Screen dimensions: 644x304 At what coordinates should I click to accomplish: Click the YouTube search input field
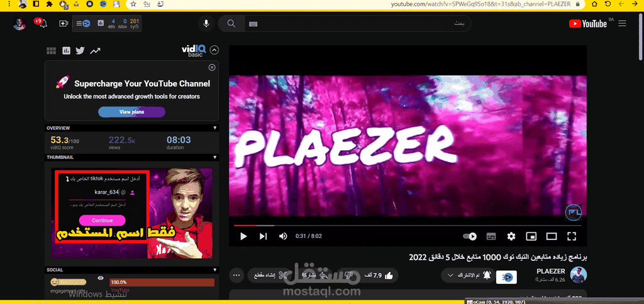tap(358, 24)
